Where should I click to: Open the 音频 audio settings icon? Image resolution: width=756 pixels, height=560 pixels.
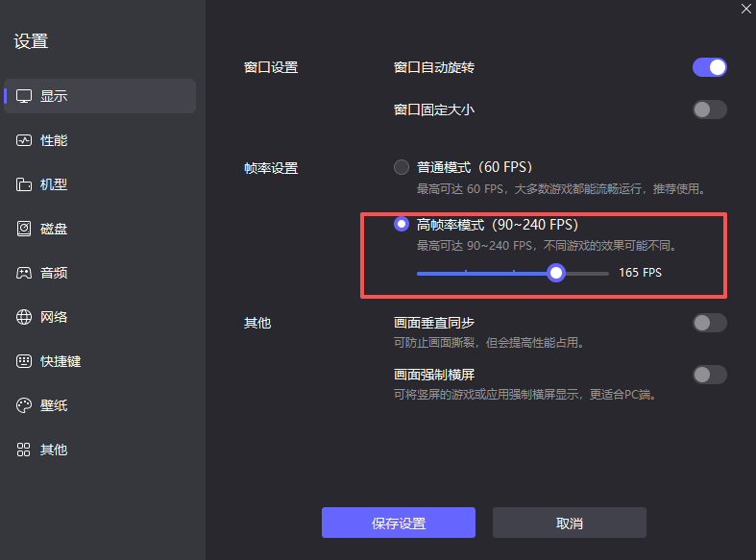(x=24, y=273)
